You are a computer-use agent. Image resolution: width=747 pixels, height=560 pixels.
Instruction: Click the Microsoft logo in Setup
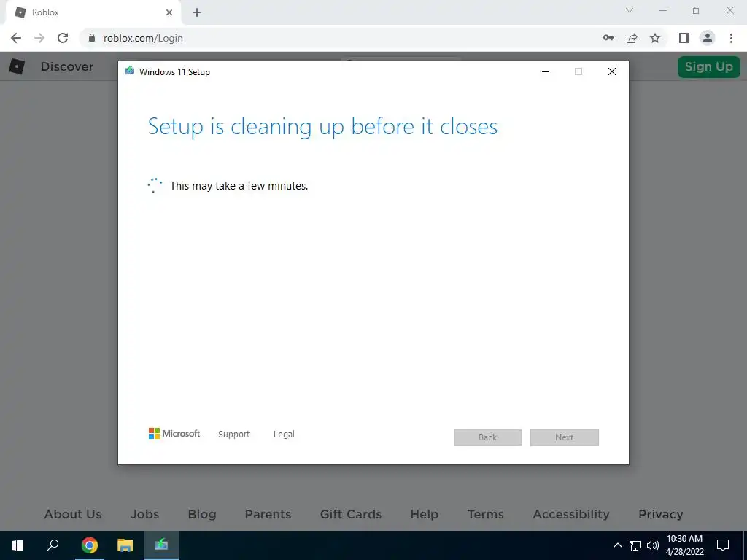coord(174,433)
